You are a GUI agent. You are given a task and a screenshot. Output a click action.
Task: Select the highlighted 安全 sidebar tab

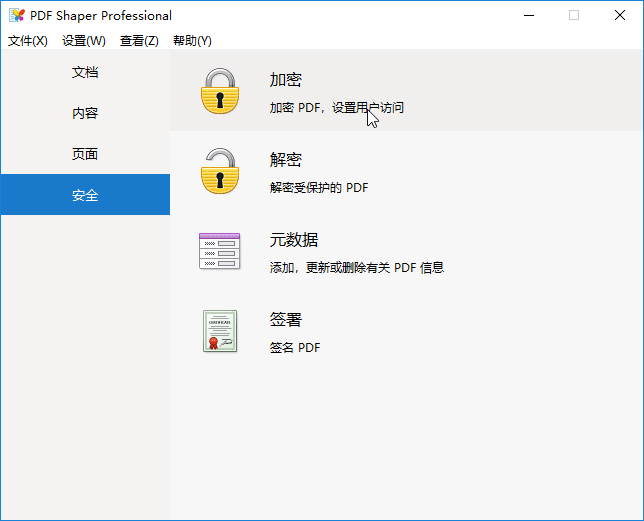[85, 195]
